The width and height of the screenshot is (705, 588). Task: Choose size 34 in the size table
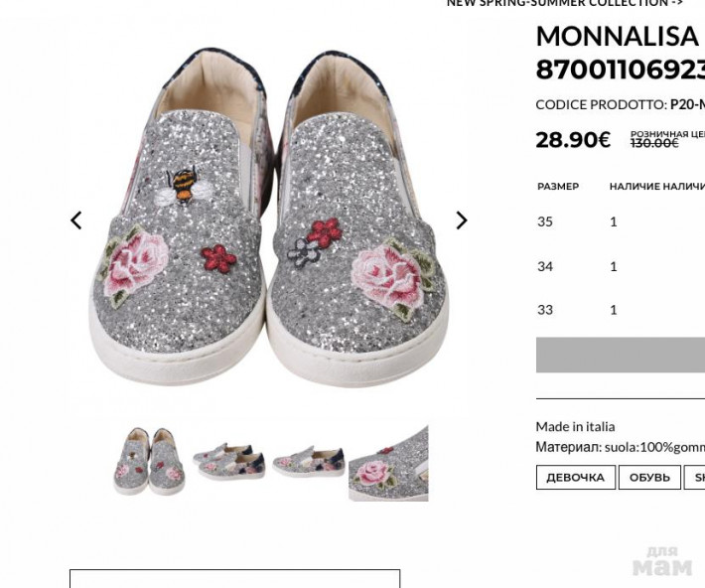click(545, 266)
